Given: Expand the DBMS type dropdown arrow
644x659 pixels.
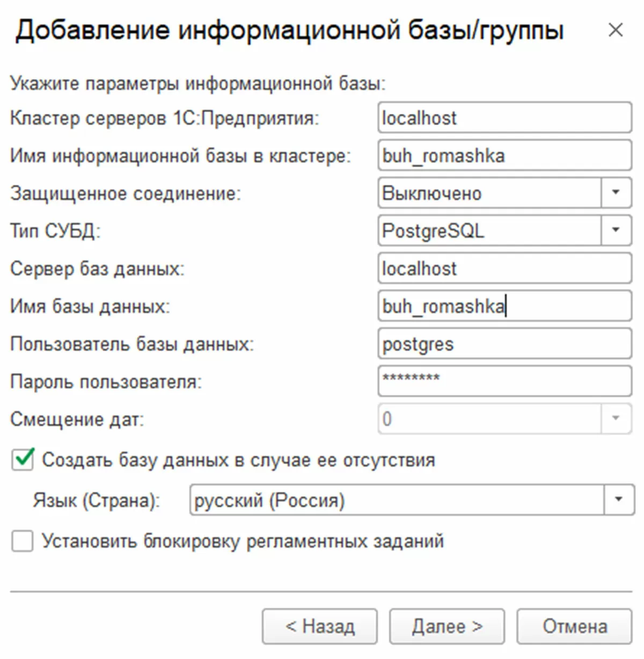Looking at the screenshot, I should point(616,230).
